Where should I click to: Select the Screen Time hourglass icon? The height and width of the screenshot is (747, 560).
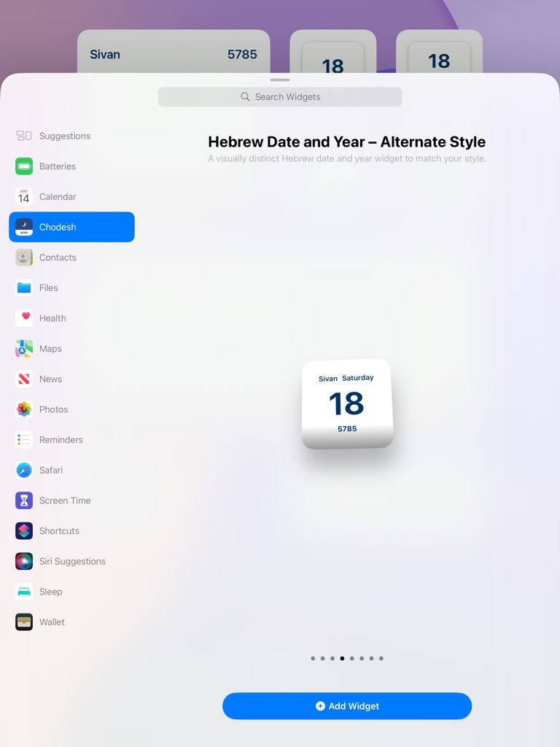click(x=24, y=500)
